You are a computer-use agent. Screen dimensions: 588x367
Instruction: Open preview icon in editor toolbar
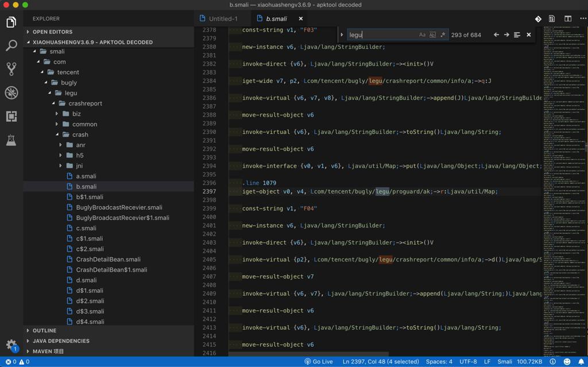pos(552,19)
